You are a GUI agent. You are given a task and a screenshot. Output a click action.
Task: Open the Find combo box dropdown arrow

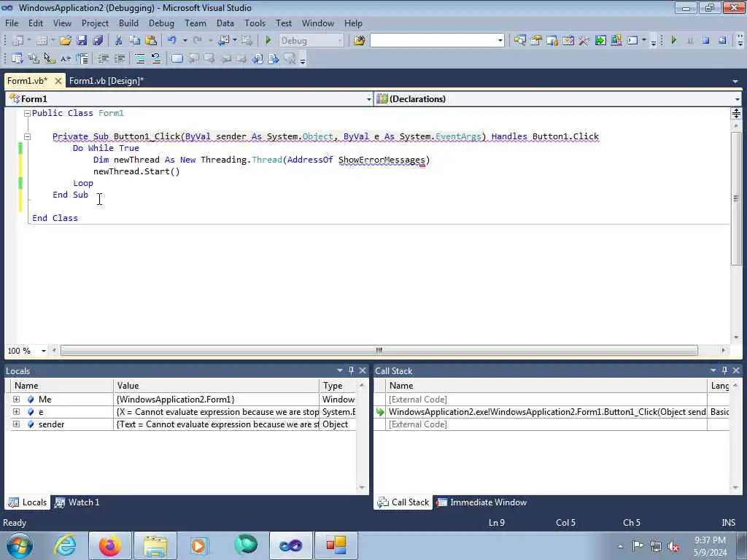(x=500, y=41)
